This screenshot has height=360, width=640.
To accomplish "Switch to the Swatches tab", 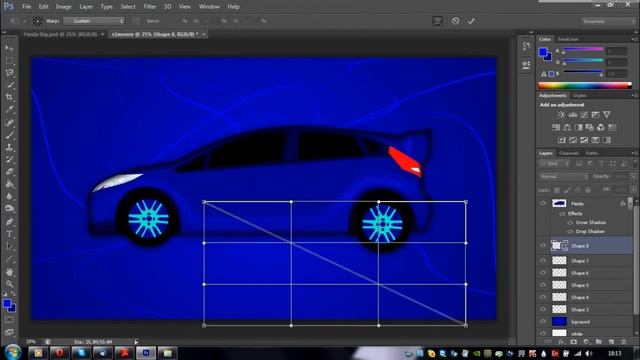I will [568, 39].
